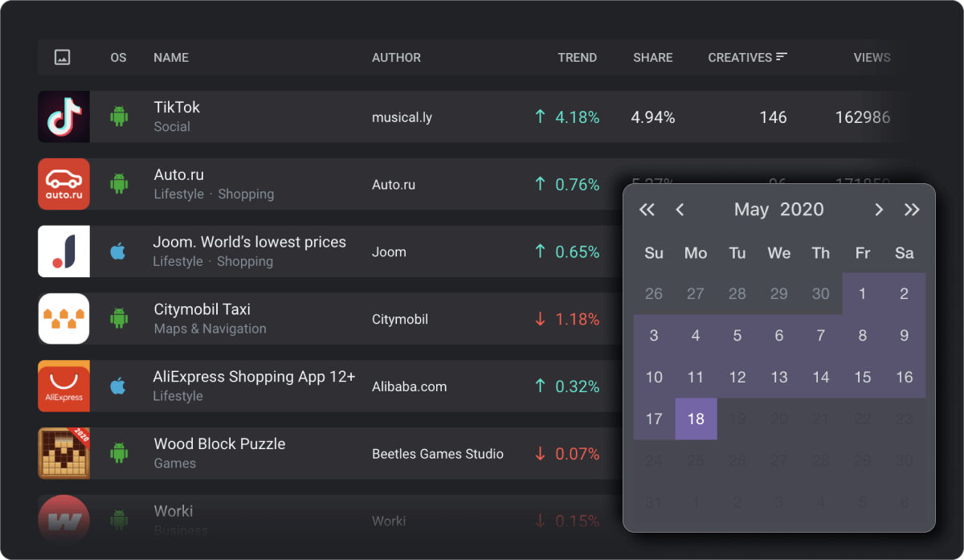Select May 18 in the calendar
Screen dimensions: 964x560
[x=696, y=419]
